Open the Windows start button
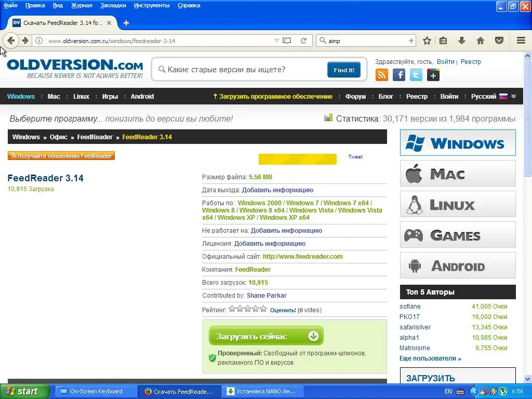The height and width of the screenshot is (399, 532). click(x=24, y=392)
